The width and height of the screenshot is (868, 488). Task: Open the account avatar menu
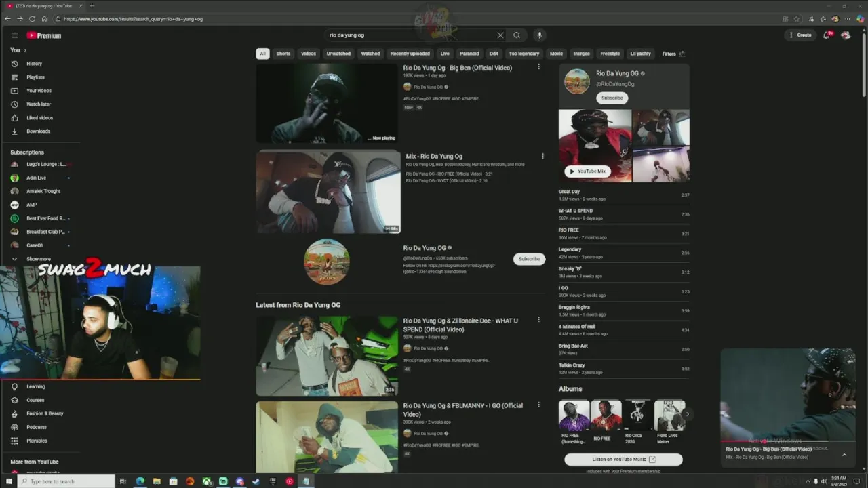click(x=846, y=35)
